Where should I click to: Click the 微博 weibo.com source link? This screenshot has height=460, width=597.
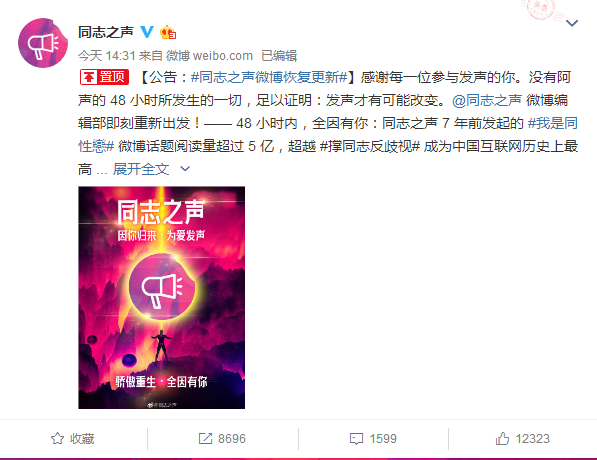tap(209, 56)
